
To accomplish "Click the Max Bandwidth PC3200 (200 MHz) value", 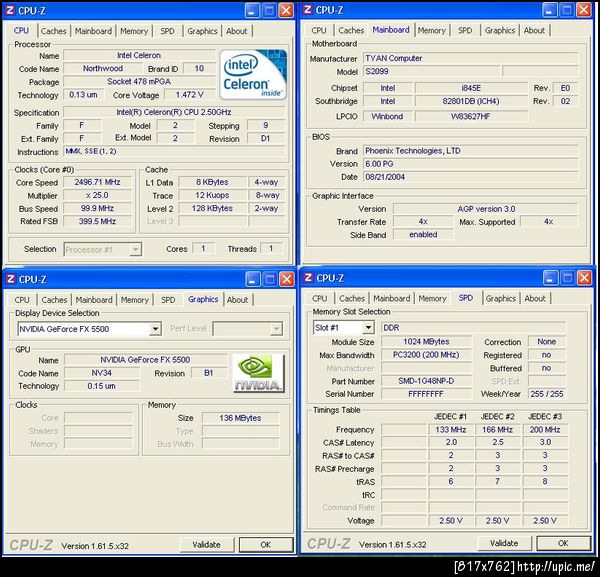I will pos(426,355).
